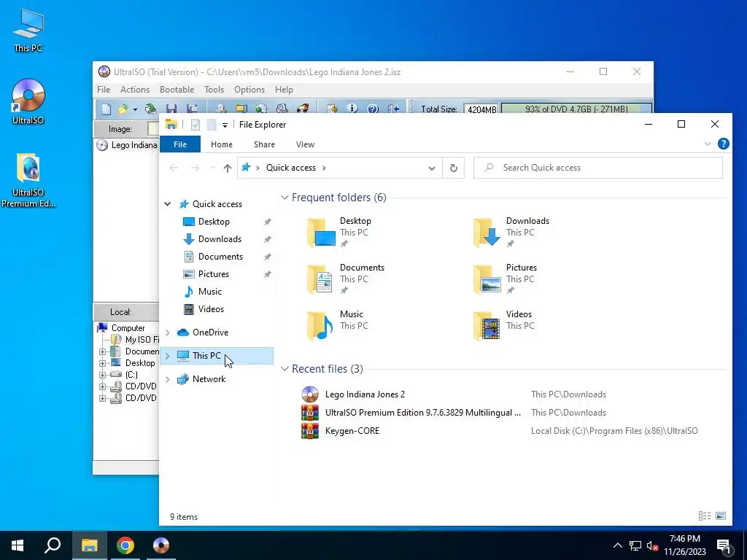Switch to Details view icon in status bar
The image size is (747, 560).
pyautogui.click(x=704, y=516)
